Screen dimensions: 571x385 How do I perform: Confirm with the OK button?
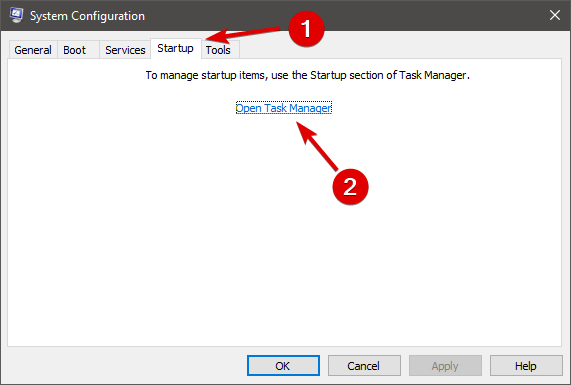click(x=283, y=365)
